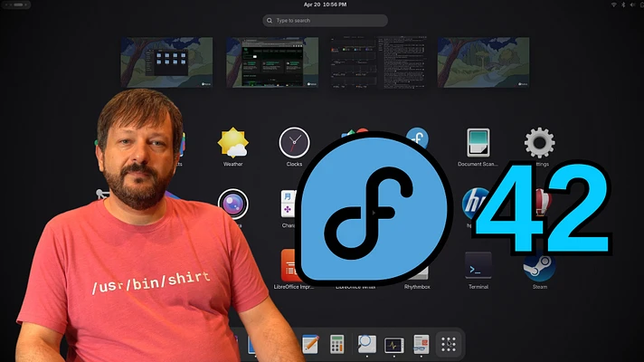This screenshot has height=362, width=644.
Task: Click the volume icon in top bar
Action: point(632,5)
